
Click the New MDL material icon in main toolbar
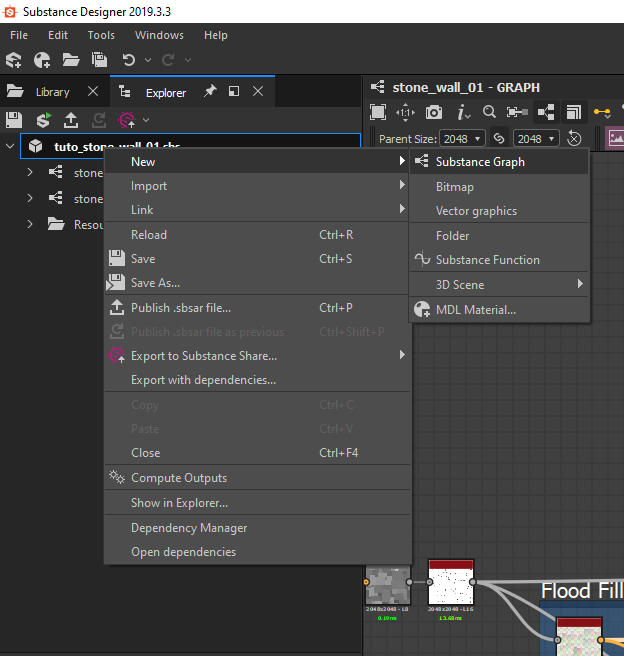click(x=42, y=60)
